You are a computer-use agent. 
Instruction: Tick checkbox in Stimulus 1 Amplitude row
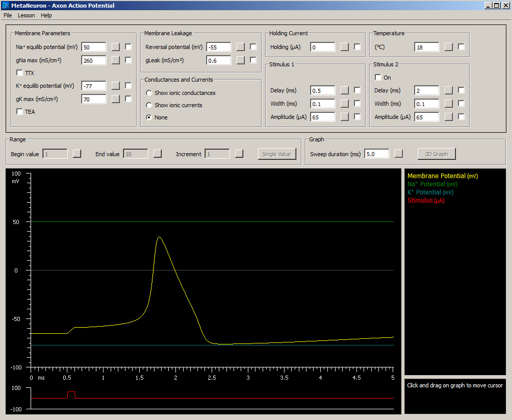tap(357, 116)
